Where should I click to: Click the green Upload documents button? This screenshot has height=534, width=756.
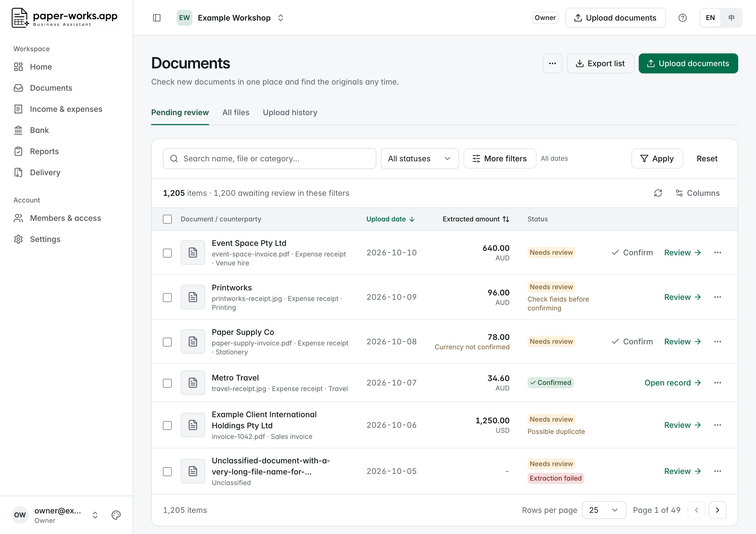[688, 64]
